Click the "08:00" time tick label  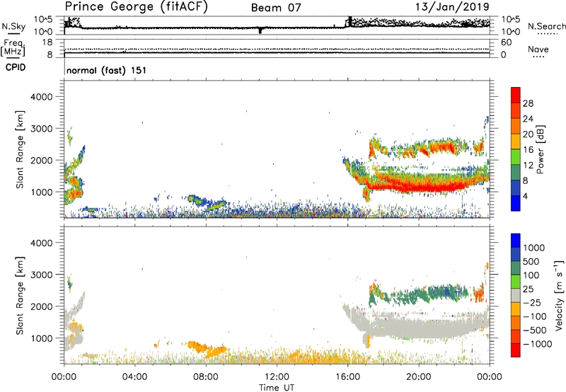[x=206, y=377]
